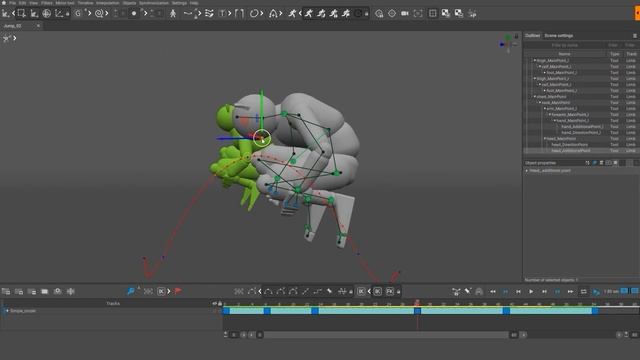The width and height of the screenshot is (640, 360).
Task: Toggle the small lock beside top toolbar manipulator icons
Action: point(67,14)
